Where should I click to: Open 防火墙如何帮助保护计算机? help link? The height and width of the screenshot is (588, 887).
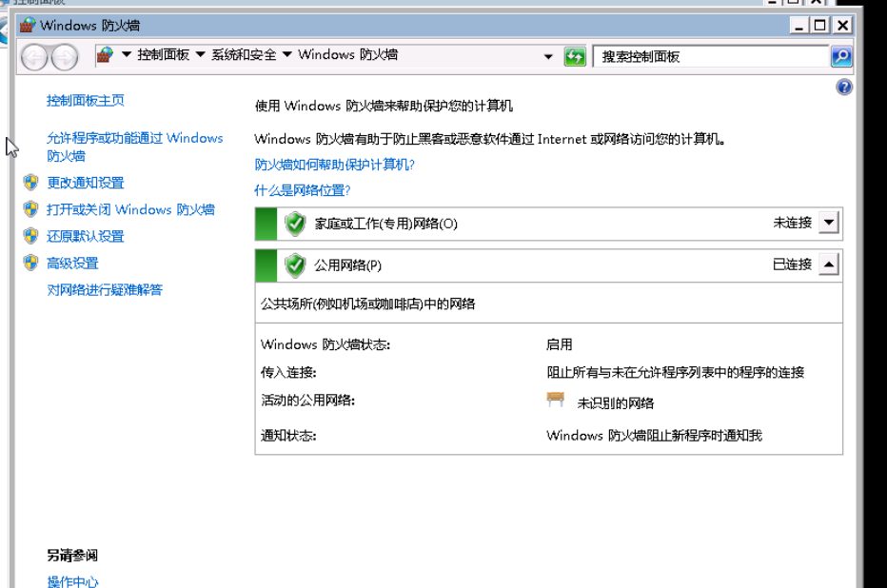click(x=334, y=165)
